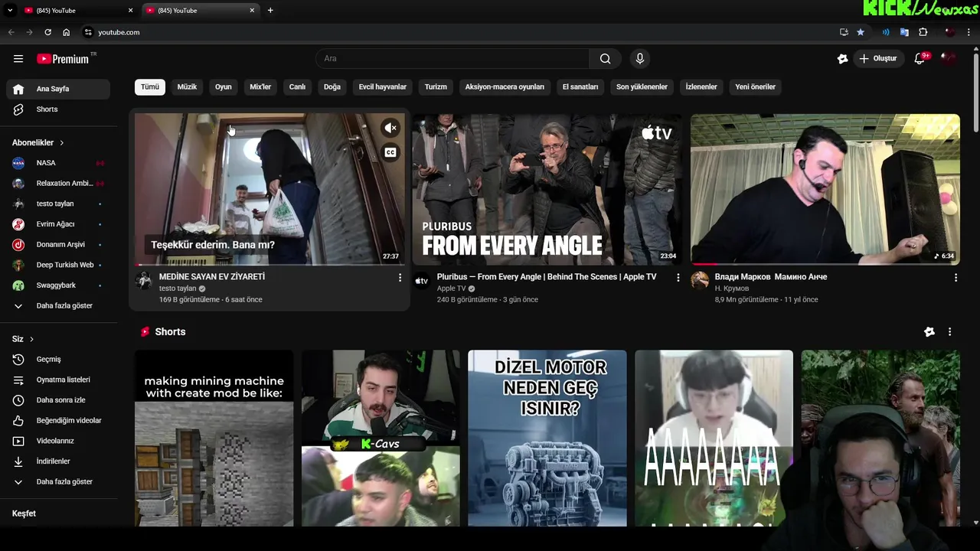Viewport: 980px width, 551px height.
Task: Select the El sanatları chip
Action: point(580,87)
